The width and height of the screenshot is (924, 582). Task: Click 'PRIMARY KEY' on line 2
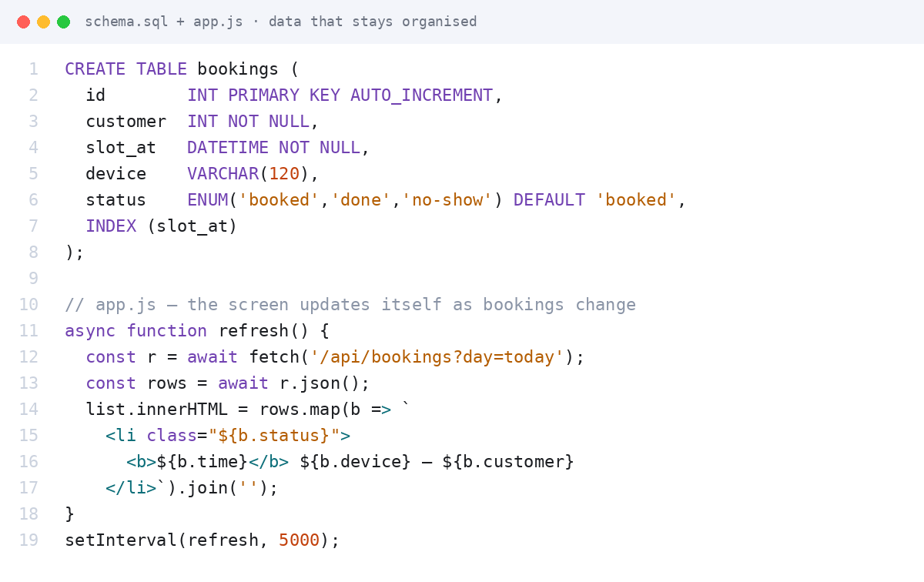[283, 95]
